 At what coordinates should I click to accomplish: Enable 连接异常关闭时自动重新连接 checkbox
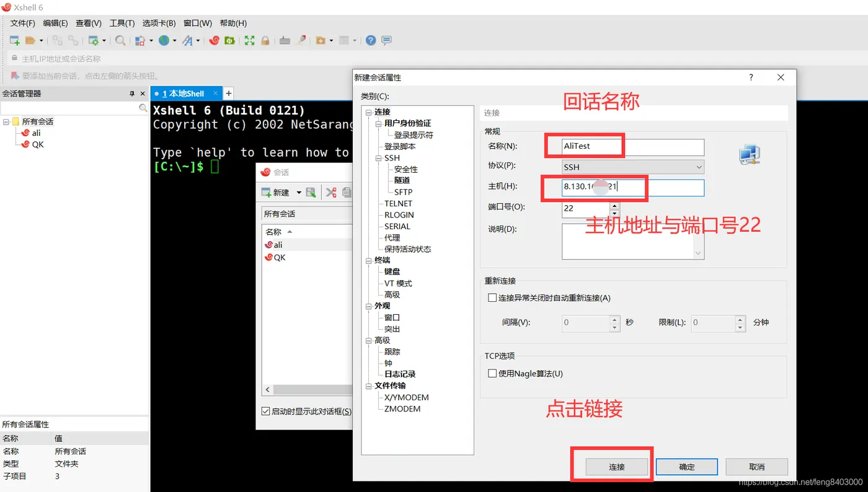[x=492, y=298]
